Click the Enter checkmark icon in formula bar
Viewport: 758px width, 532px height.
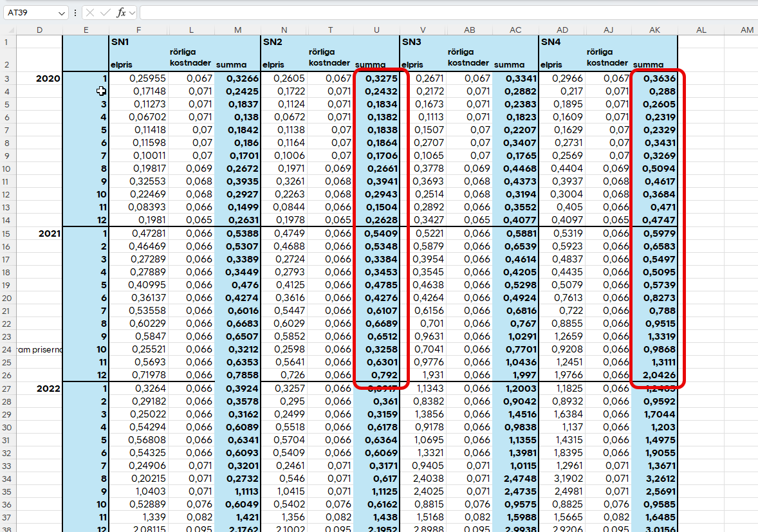coord(106,13)
